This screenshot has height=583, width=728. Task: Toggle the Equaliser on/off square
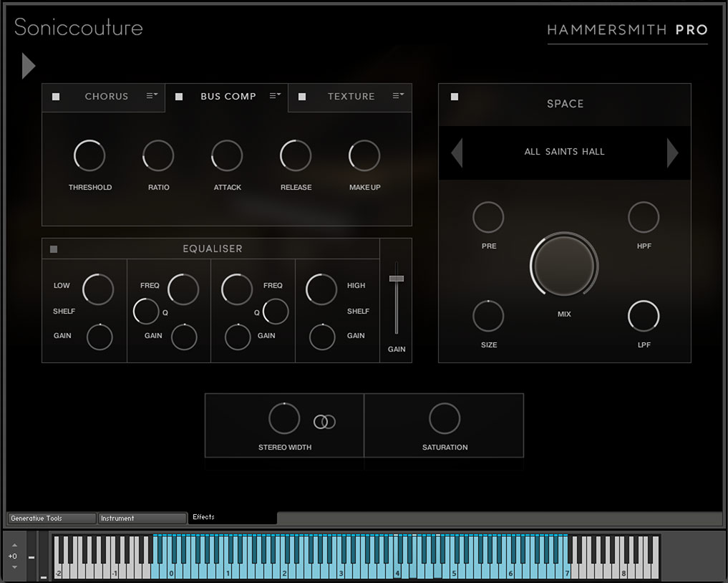tap(54, 249)
